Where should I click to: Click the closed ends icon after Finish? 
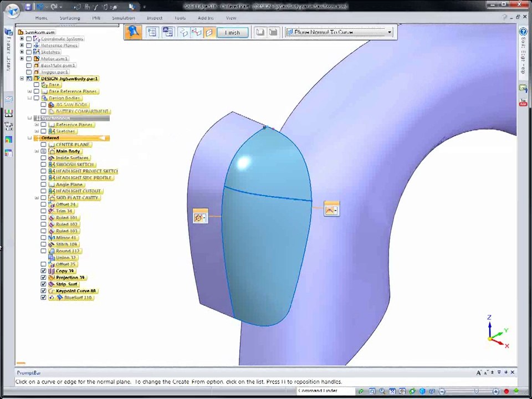pyautogui.click(x=273, y=32)
